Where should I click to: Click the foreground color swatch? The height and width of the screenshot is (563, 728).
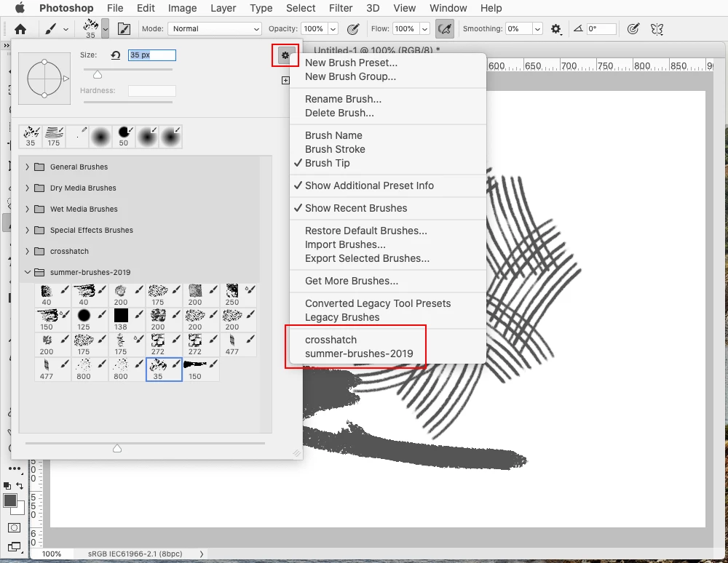point(10,501)
